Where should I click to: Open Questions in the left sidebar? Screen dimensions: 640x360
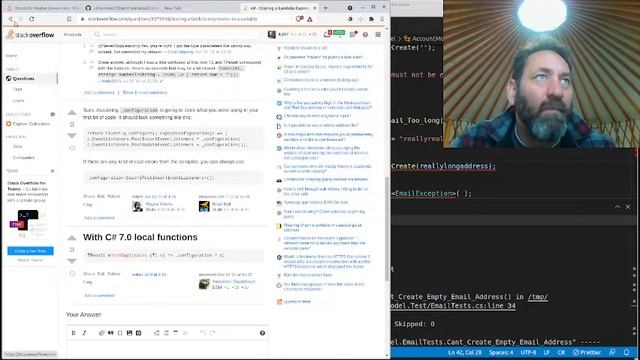[23, 78]
